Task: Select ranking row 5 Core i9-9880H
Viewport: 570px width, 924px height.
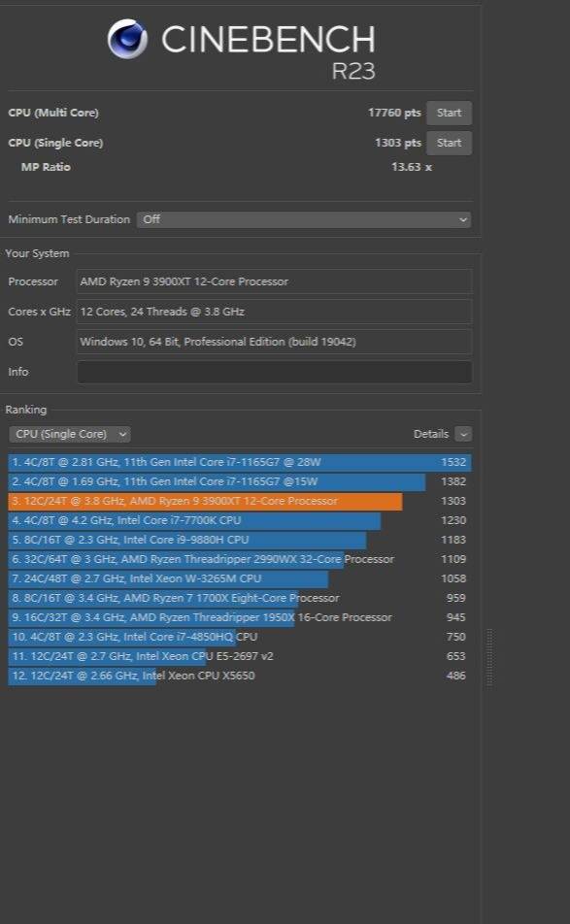Action: pyautogui.click(x=240, y=540)
